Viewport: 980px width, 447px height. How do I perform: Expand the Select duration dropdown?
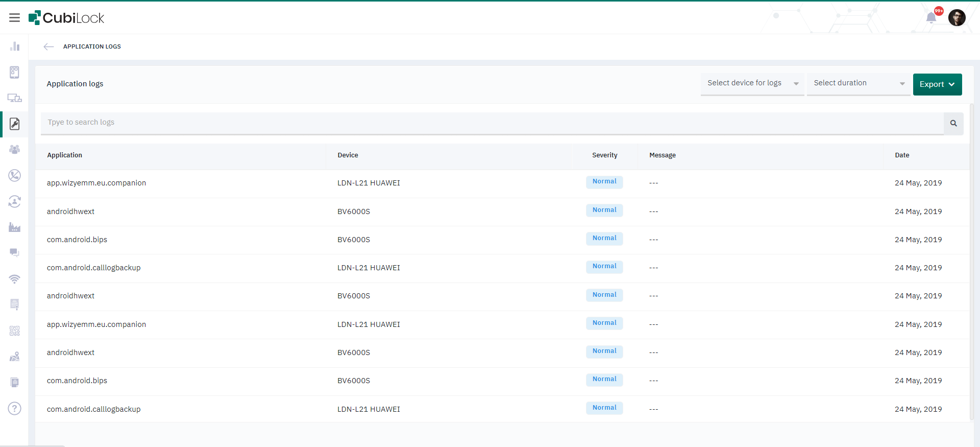click(859, 83)
